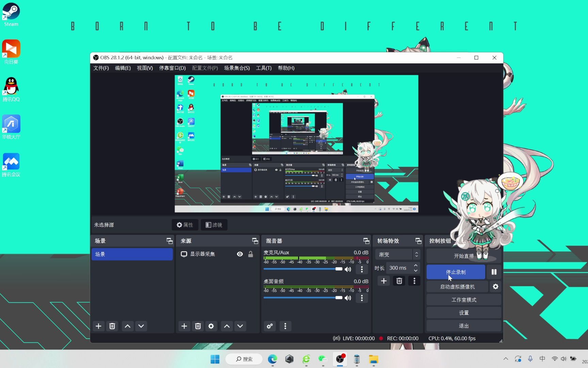This screenshot has height=368, width=588.
Task: Move source up in list
Action: [x=227, y=326]
